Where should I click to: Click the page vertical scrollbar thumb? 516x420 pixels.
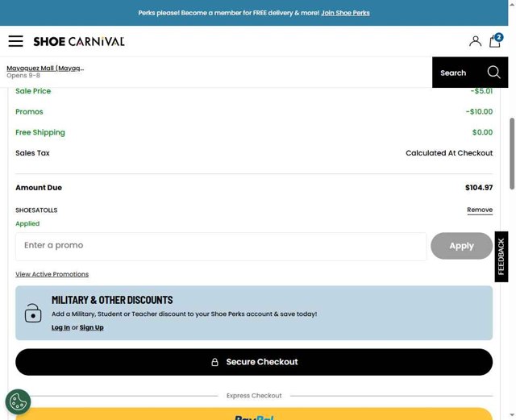512,153
